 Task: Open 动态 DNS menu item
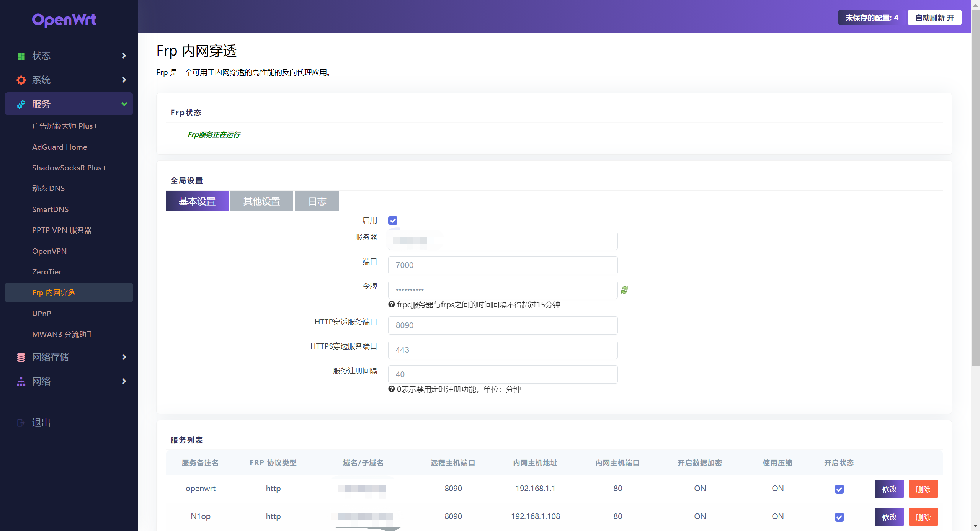49,188
